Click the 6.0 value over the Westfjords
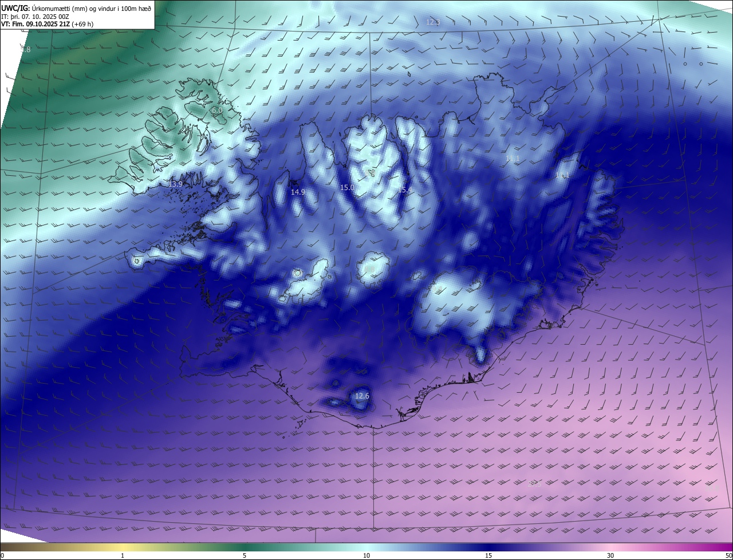Image resolution: width=733 pixels, height=560 pixels. pos(216,110)
